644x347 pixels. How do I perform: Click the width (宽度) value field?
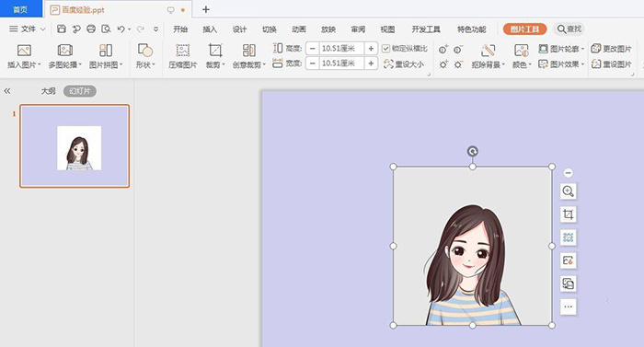(x=341, y=64)
